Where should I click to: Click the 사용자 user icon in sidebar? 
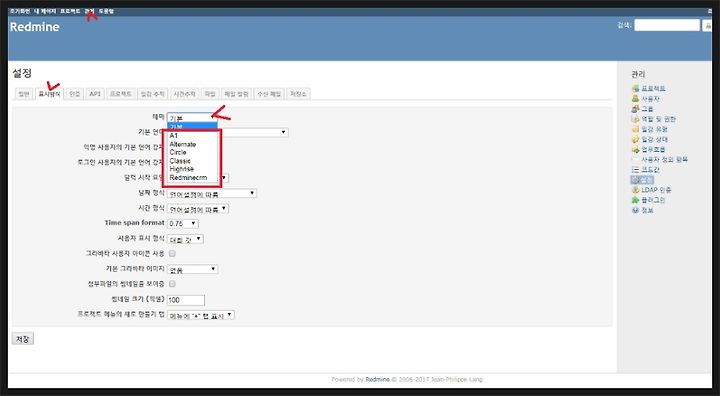(x=636, y=98)
